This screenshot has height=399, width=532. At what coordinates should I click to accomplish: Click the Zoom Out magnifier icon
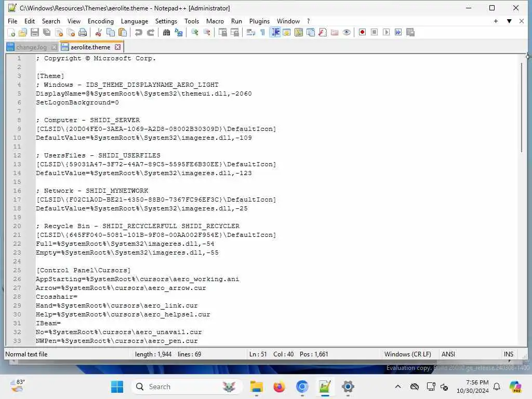click(207, 33)
